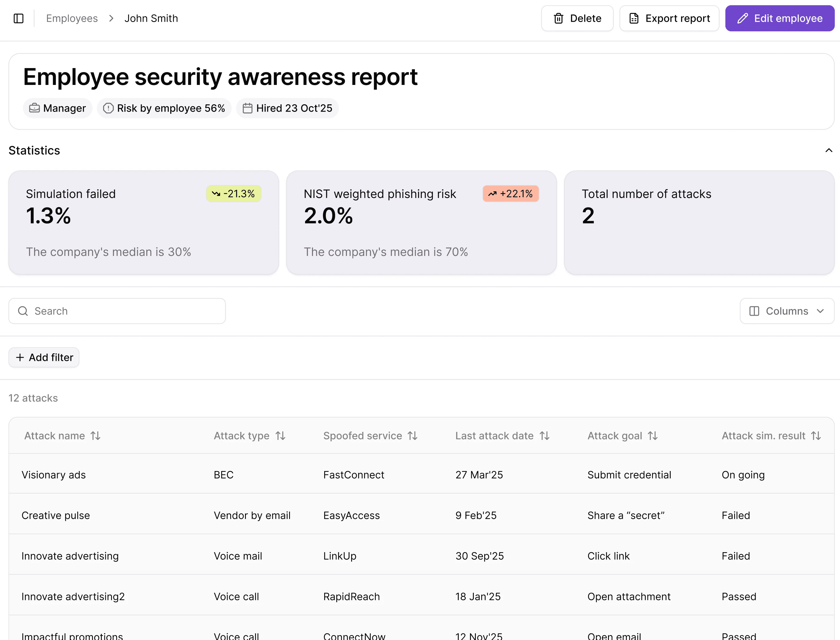Navigate to Employees via the breadcrumb
Screen dimensions: 840x640
[72, 18]
